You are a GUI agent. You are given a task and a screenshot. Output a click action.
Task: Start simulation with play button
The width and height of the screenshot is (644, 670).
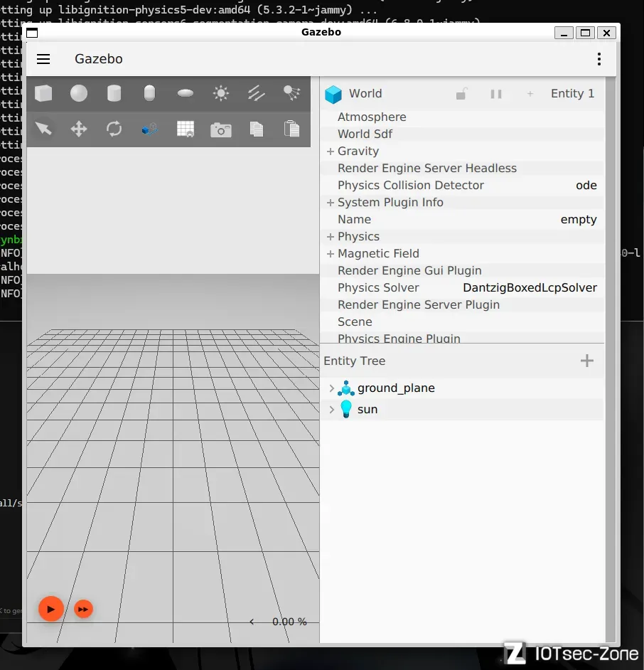50,609
